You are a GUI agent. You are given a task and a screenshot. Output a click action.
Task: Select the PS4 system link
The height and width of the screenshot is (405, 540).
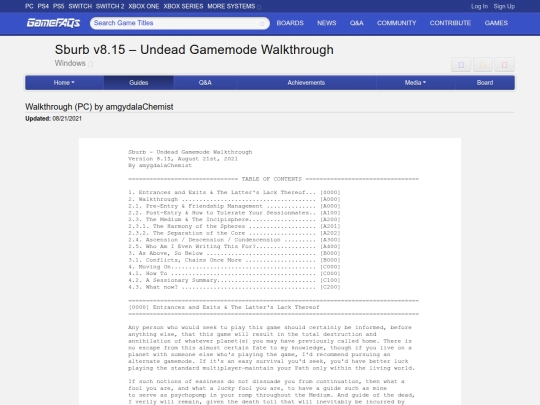pyautogui.click(x=43, y=6)
